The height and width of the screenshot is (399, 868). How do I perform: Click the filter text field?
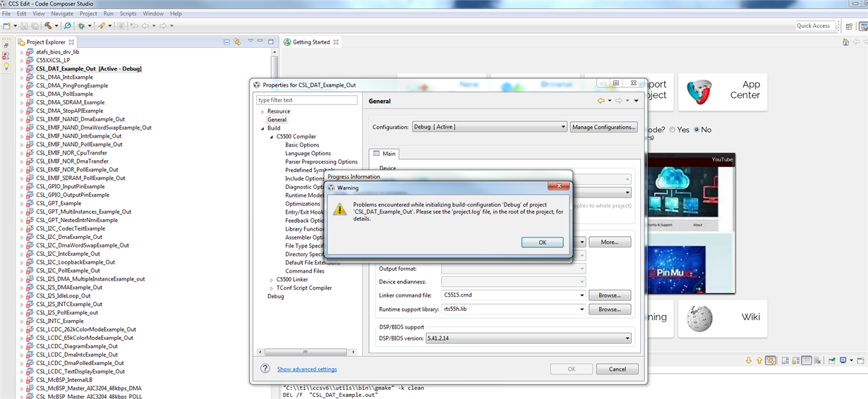tap(307, 100)
